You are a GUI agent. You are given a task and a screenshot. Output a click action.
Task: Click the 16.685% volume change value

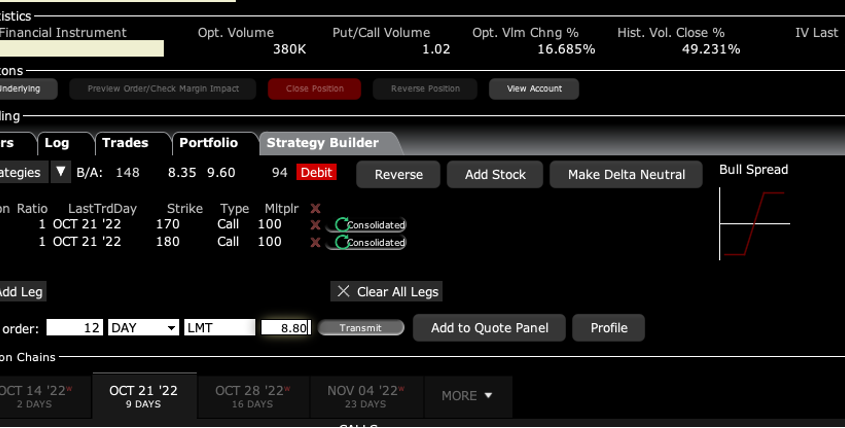click(x=566, y=49)
